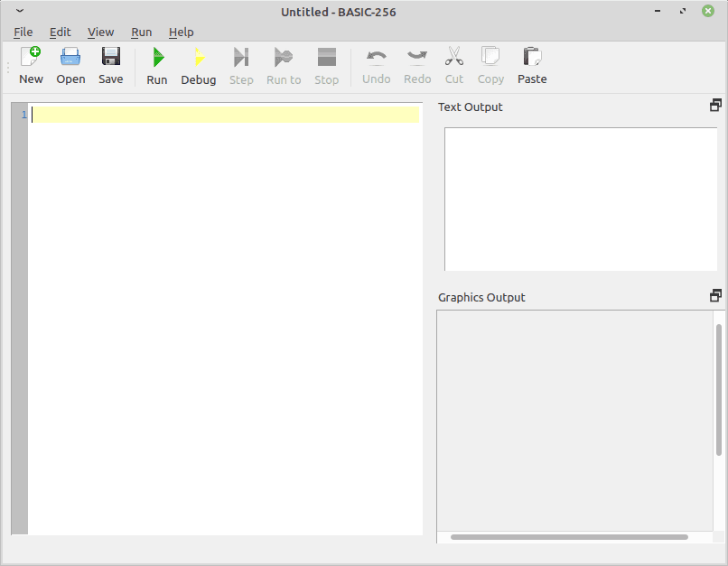The image size is (728, 566).
Task: Close the BASIC-256 window
Action: (x=707, y=11)
